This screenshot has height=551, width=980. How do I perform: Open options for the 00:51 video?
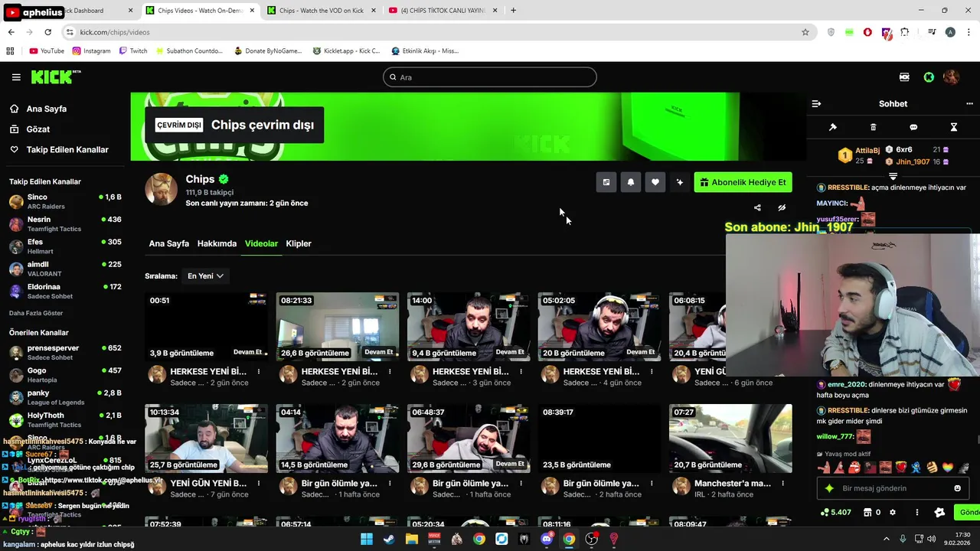tap(259, 372)
